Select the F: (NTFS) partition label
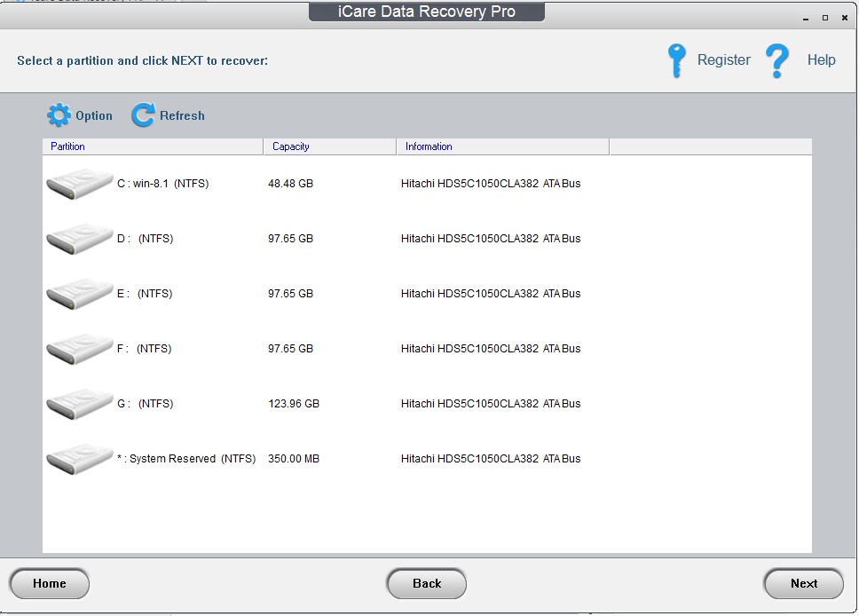The width and height of the screenshot is (859, 616). [144, 349]
